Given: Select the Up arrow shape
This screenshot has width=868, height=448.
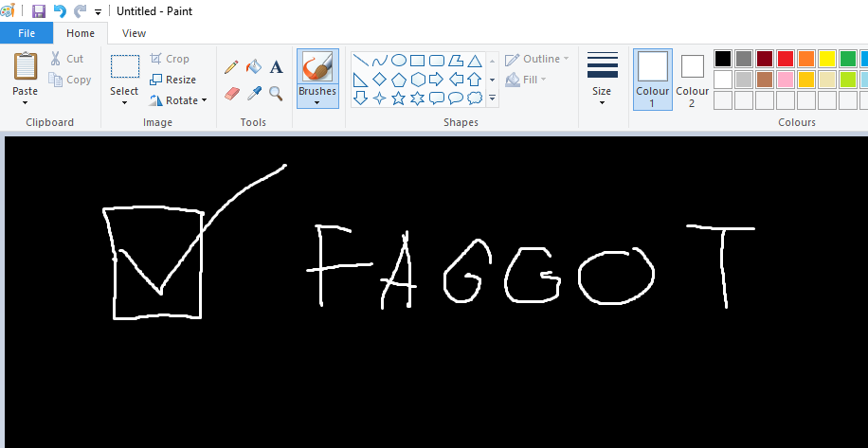Looking at the screenshot, I should (475, 80).
